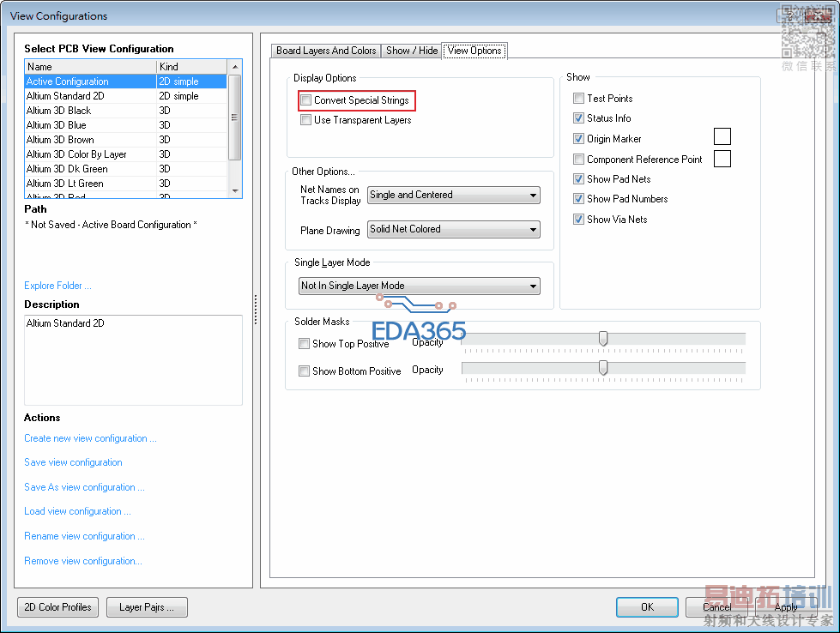
Task: Open the Plane Drawing dropdown
Action: [453, 229]
